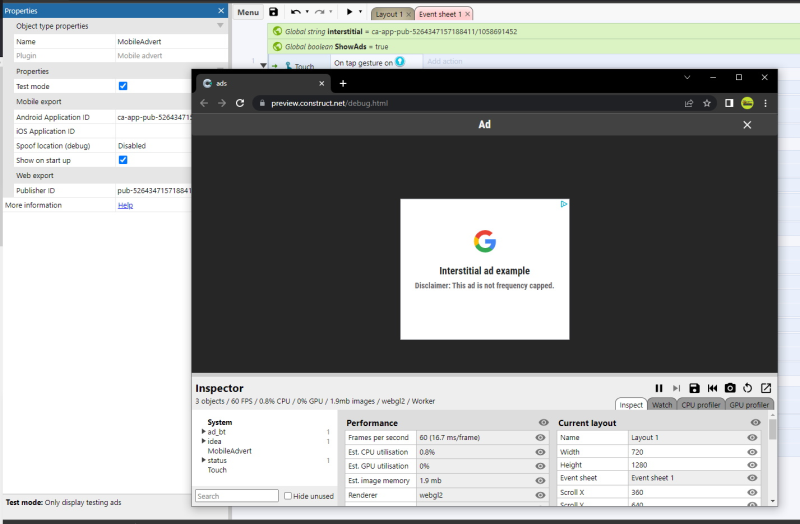Screen dimensions: 800x524
Task: Watch the Est. CPU utilisation value
Action: (540, 452)
